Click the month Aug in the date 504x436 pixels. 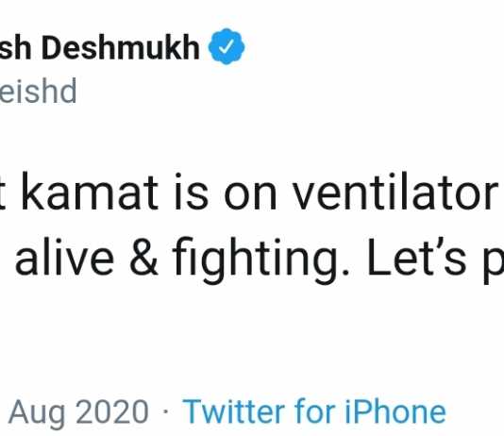(x=36, y=413)
